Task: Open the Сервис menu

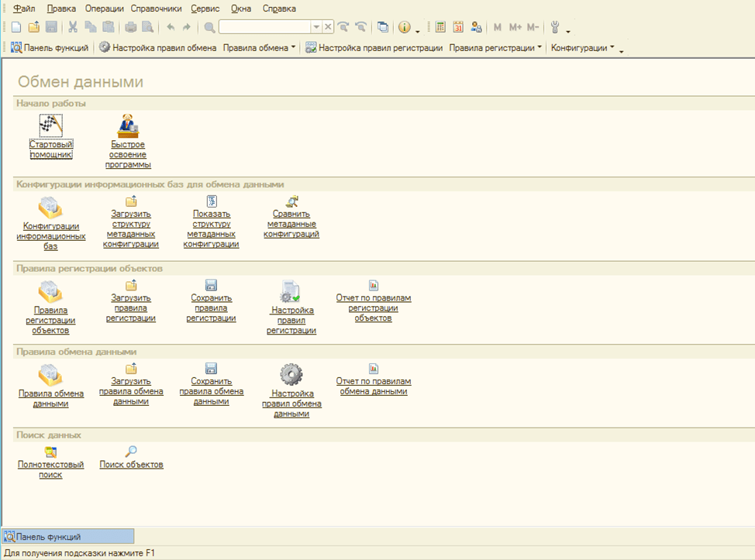Action: 205,9
